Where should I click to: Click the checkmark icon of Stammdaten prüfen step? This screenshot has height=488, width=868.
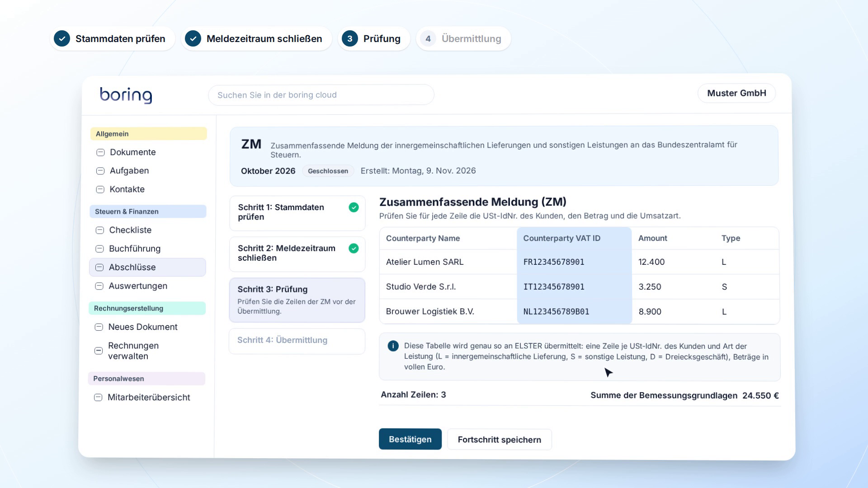pos(62,38)
